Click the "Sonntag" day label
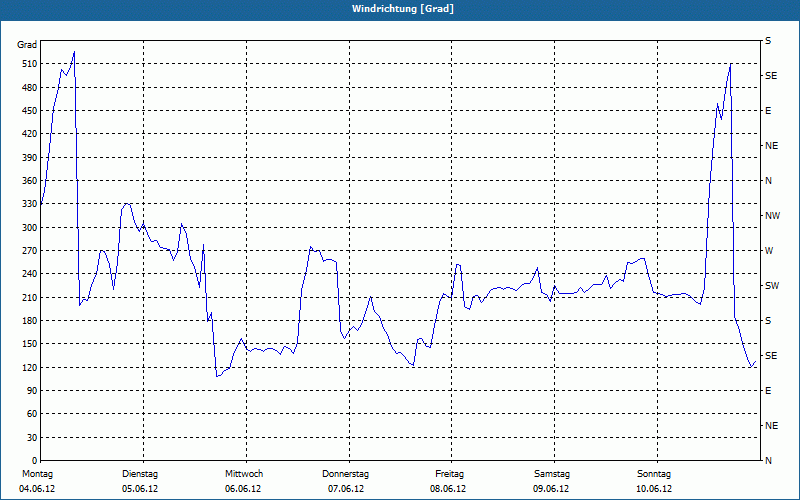Screen dimensions: 800x500 [654, 474]
